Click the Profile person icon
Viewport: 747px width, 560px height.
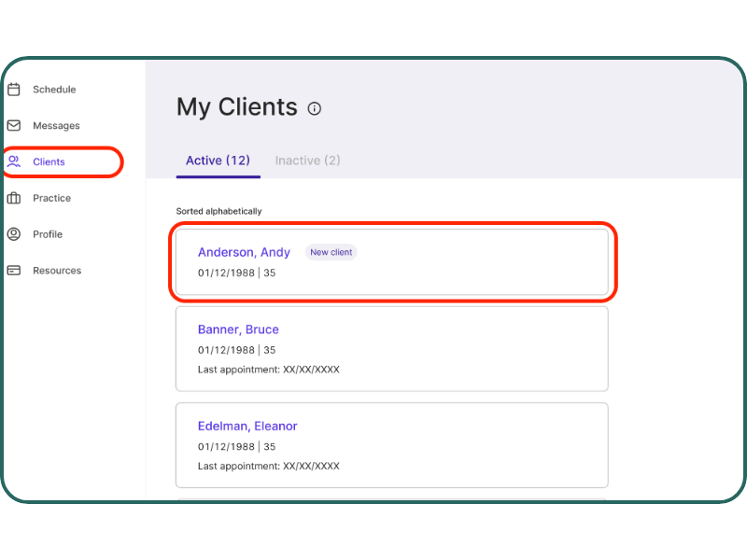pos(14,234)
